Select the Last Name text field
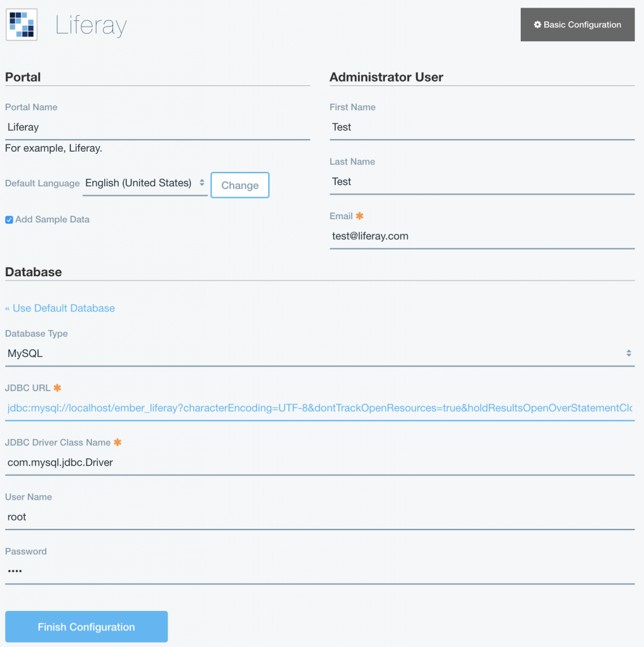 pyautogui.click(x=482, y=182)
